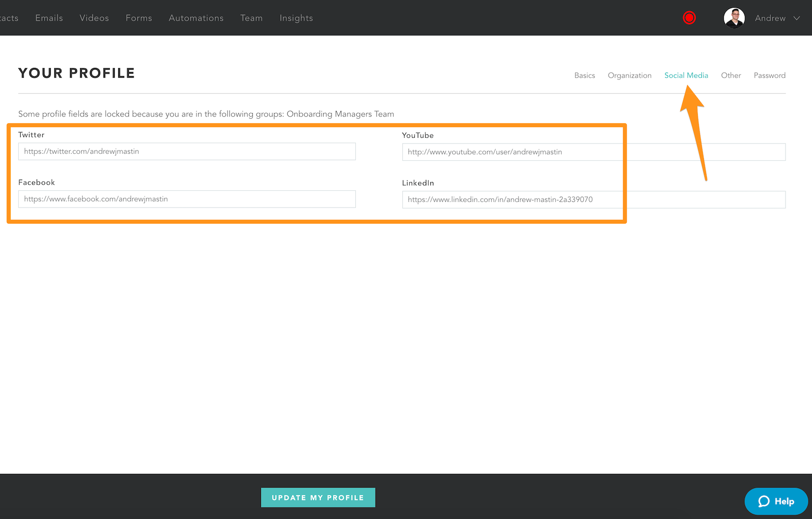This screenshot has height=519, width=812.
Task: Open the Insights menu
Action: pos(296,18)
